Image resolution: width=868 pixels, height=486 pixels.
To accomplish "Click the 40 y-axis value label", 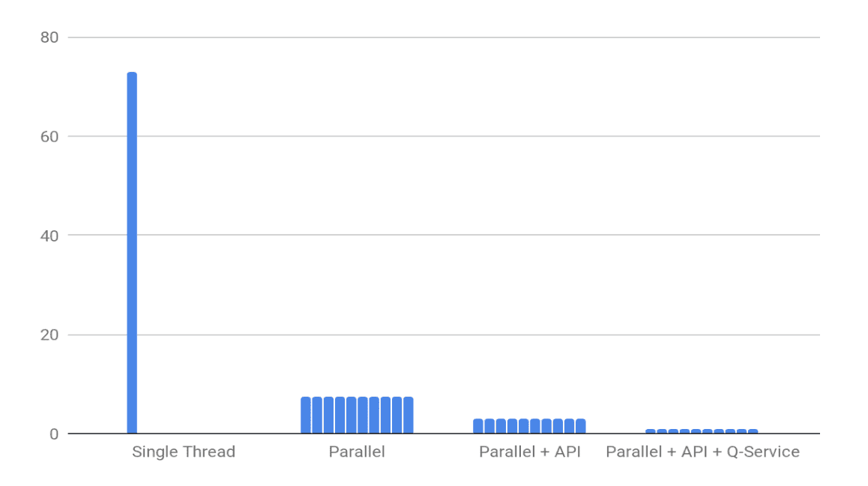I will pyautogui.click(x=50, y=235).
